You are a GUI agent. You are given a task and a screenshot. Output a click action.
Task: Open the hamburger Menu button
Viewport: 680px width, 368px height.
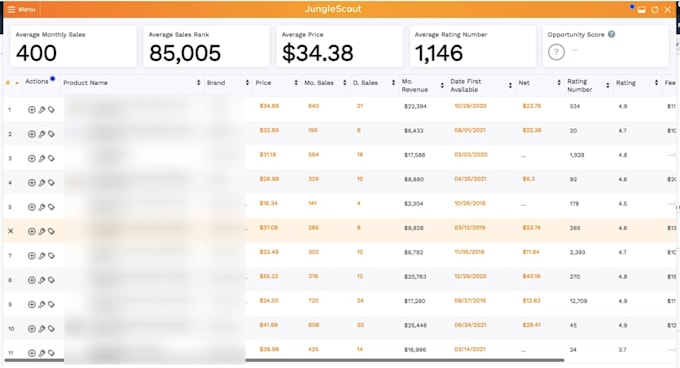pos(21,9)
